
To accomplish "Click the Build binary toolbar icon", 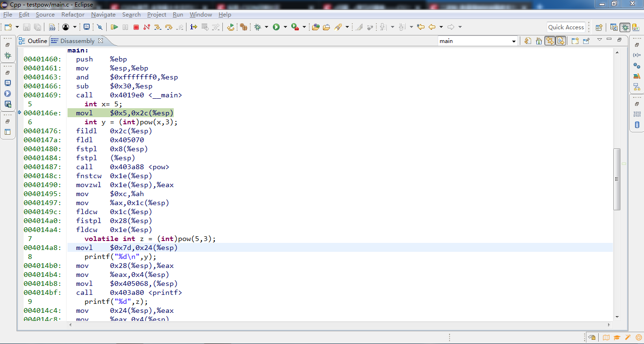I will [52, 27].
